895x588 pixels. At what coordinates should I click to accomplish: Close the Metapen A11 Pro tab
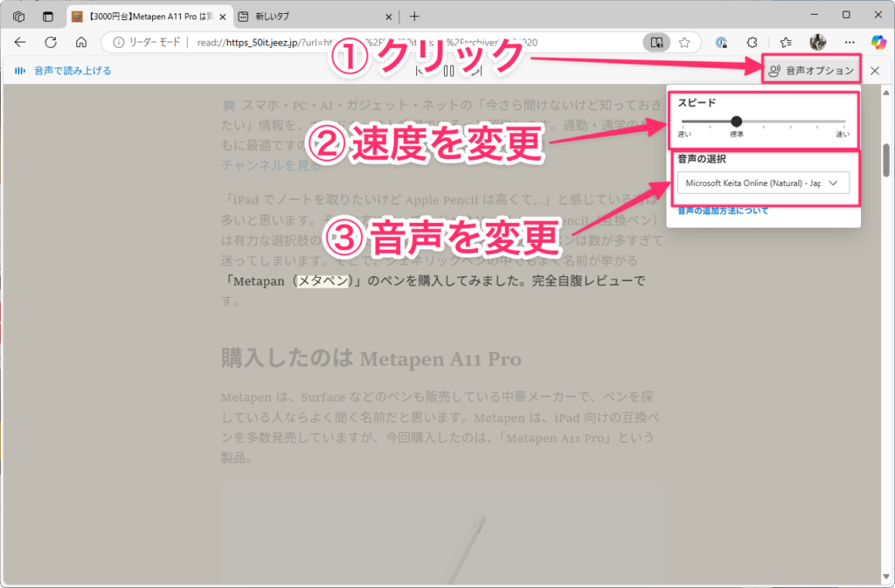(223, 17)
